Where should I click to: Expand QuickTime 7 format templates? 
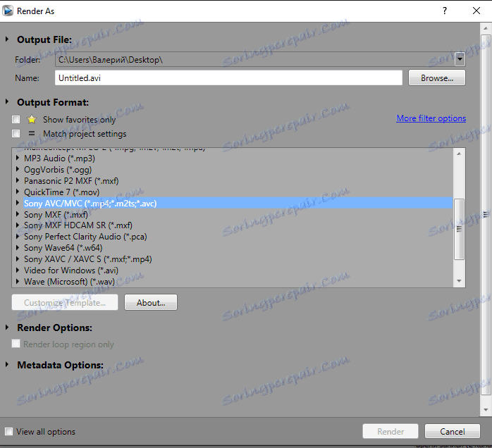[18, 192]
